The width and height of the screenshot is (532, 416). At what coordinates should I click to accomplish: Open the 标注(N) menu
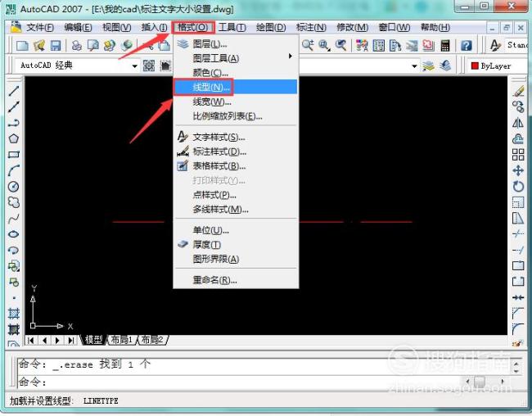311,27
